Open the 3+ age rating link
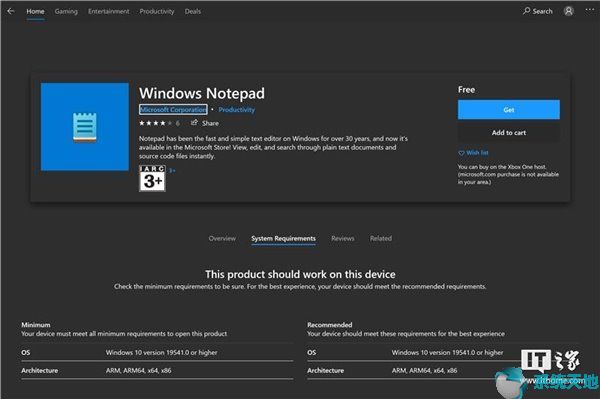Screen dimensions: 600x399 [172, 170]
